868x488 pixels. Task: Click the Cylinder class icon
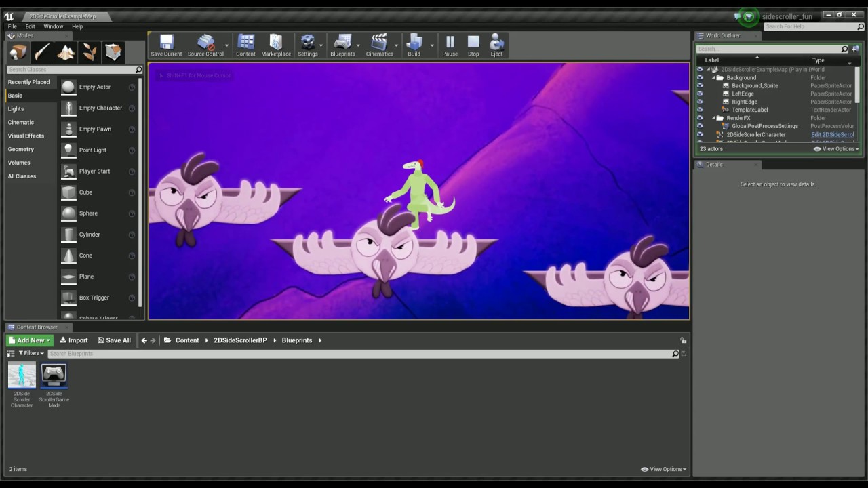tap(68, 234)
